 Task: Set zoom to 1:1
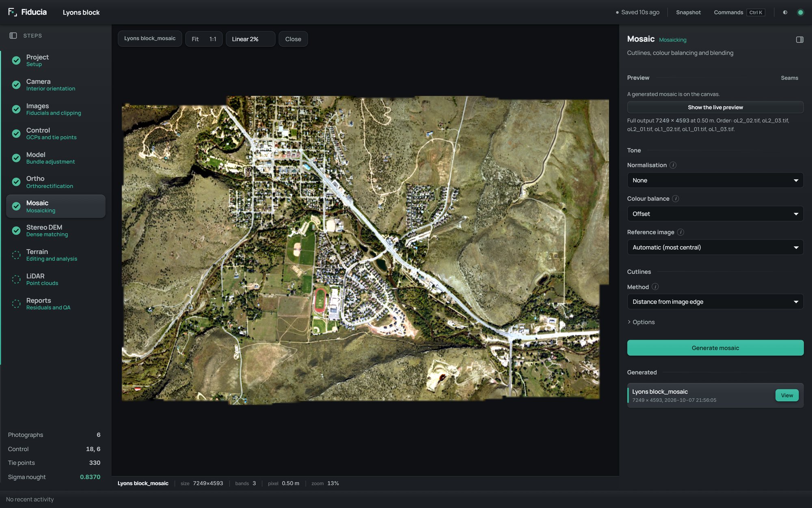(x=213, y=39)
